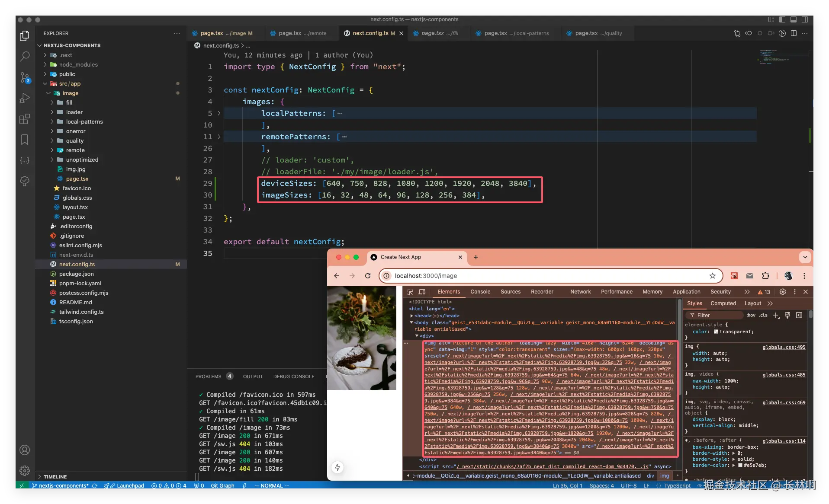Open the Run and Debug view

pyautogui.click(x=25, y=99)
